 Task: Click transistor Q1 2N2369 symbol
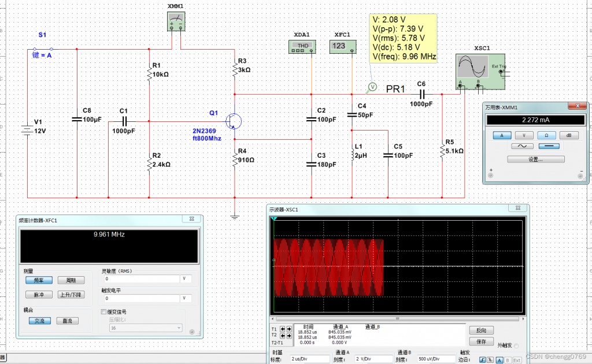(233, 121)
